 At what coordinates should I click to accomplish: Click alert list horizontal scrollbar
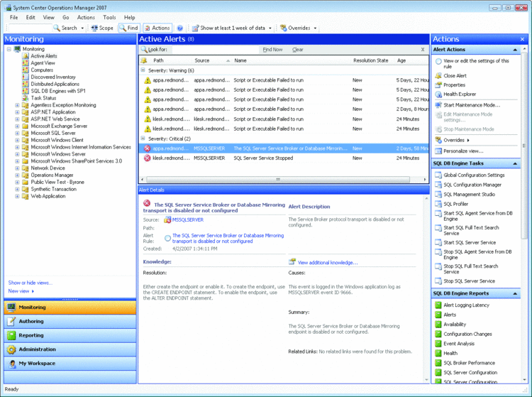click(x=278, y=179)
